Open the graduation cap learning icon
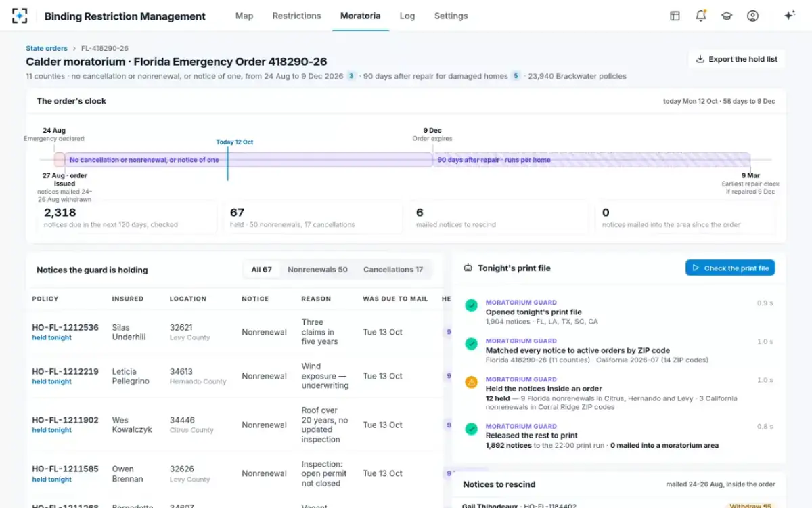The width and height of the screenshot is (812, 508). point(727,16)
